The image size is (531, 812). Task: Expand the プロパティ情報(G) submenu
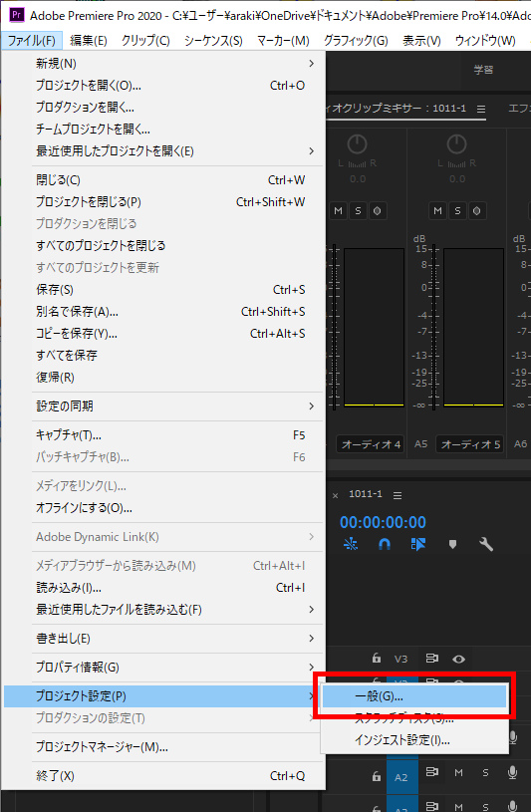click(x=163, y=668)
